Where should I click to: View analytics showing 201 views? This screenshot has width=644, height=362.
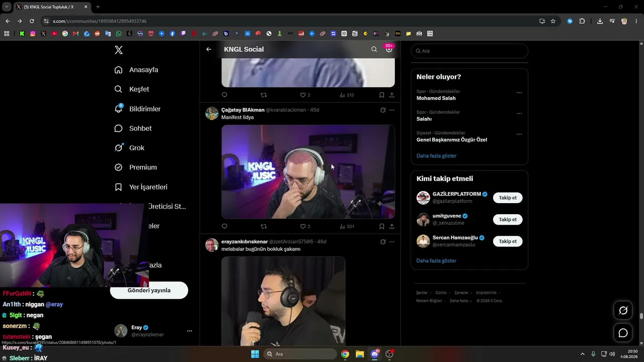(347, 226)
